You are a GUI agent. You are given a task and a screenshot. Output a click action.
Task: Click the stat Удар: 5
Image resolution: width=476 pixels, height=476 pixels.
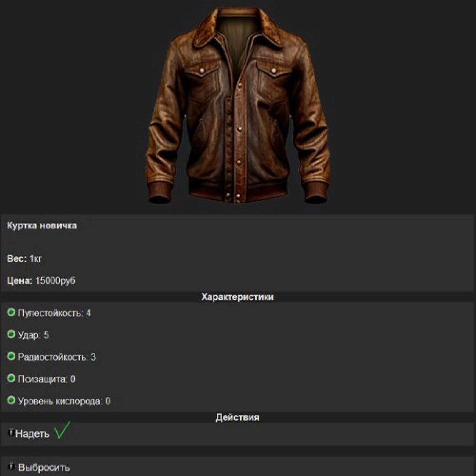[x=33, y=335]
